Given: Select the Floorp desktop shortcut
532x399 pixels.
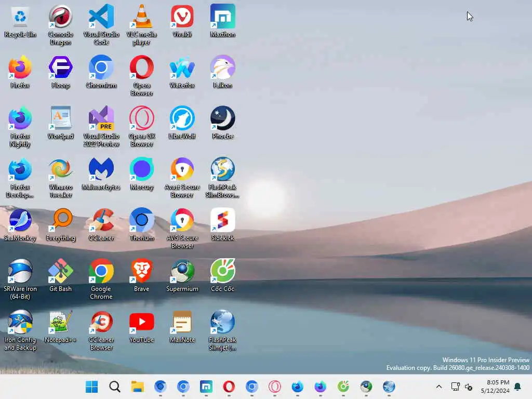Looking at the screenshot, I should click(x=60, y=72).
